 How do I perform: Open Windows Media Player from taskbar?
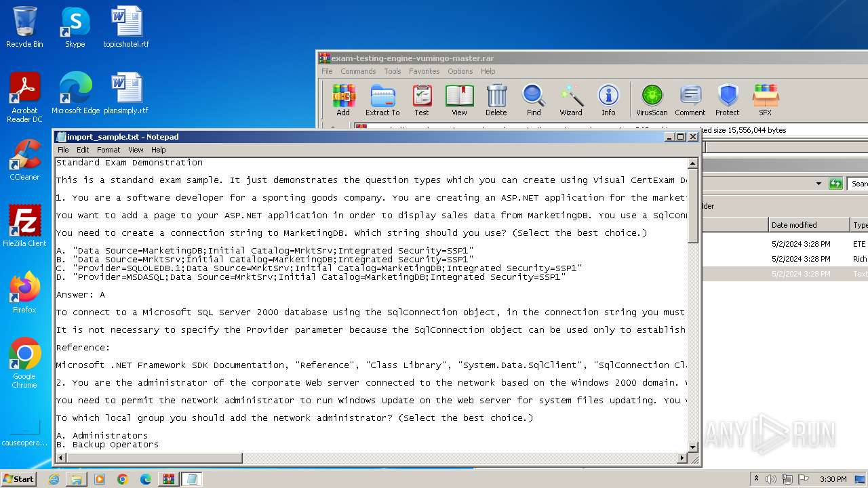coord(100,479)
